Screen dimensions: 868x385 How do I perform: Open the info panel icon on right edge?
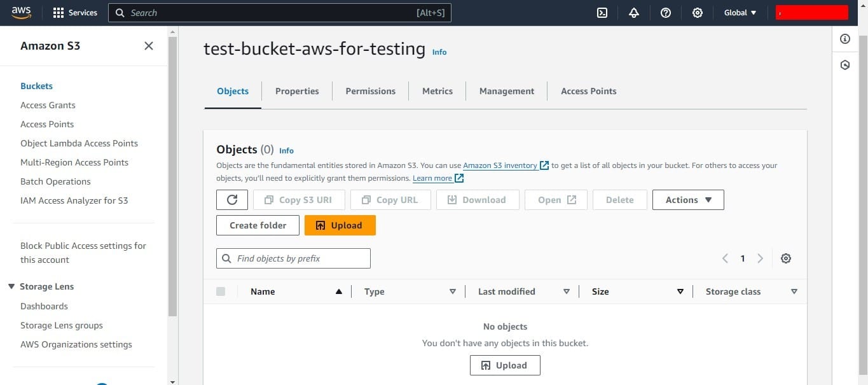(x=845, y=39)
